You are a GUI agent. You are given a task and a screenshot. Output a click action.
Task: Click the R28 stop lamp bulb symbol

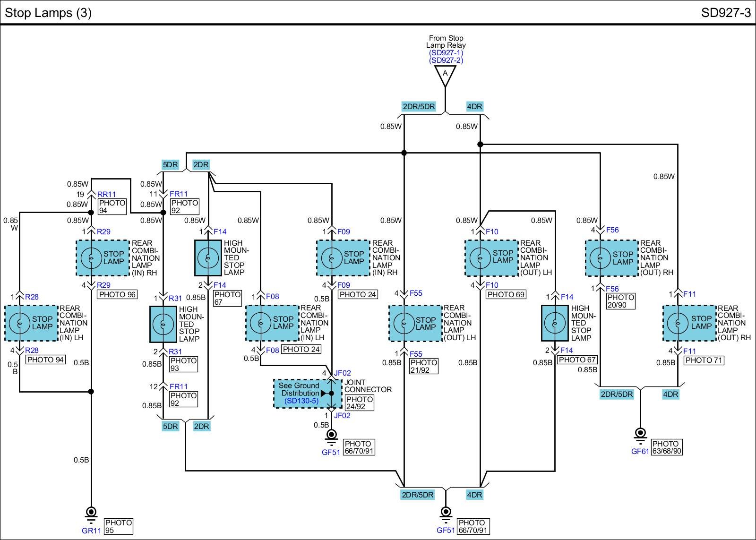tap(19, 323)
